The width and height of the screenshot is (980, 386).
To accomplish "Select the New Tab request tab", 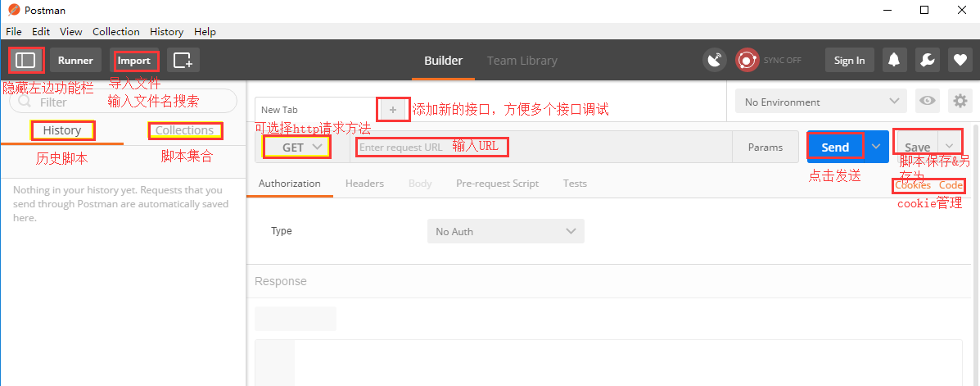I will pos(314,110).
